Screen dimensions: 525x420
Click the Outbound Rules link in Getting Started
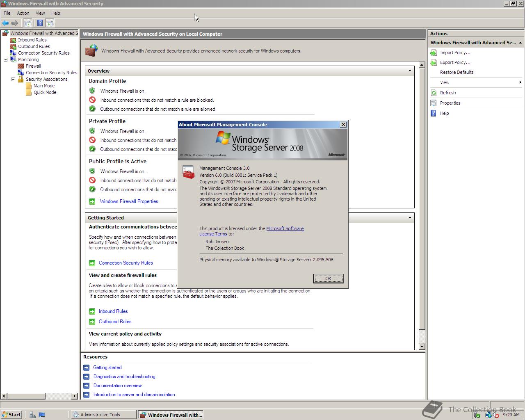tap(115, 322)
